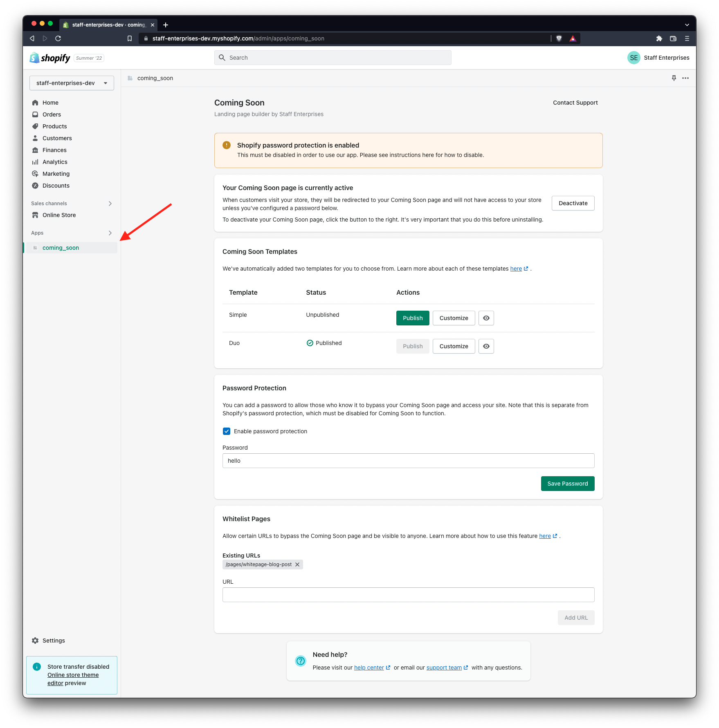The width and height of the screenshot is (719, 728).
Task: Open the staff-enterprises-dev store dropdown
Action: pyautogui.click(x=72, y=83)
